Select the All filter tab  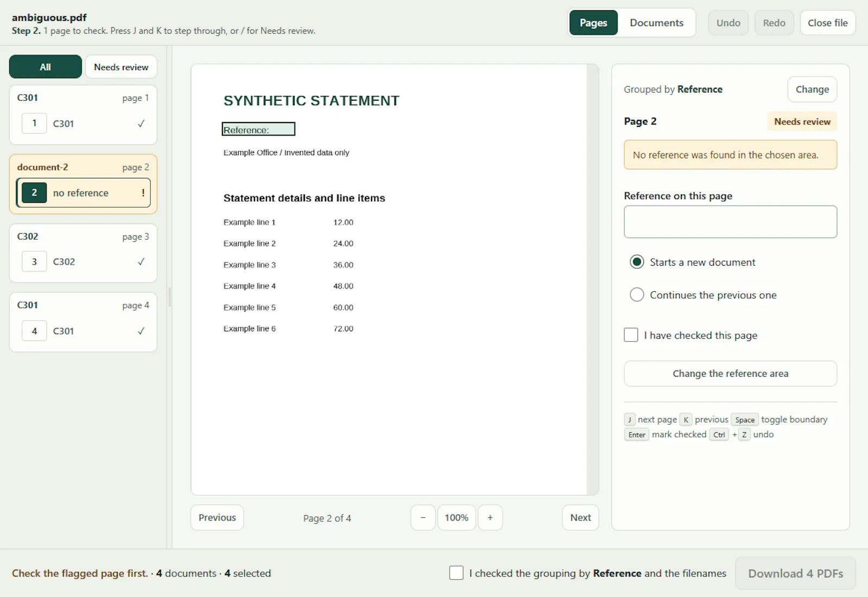[46, 67]
